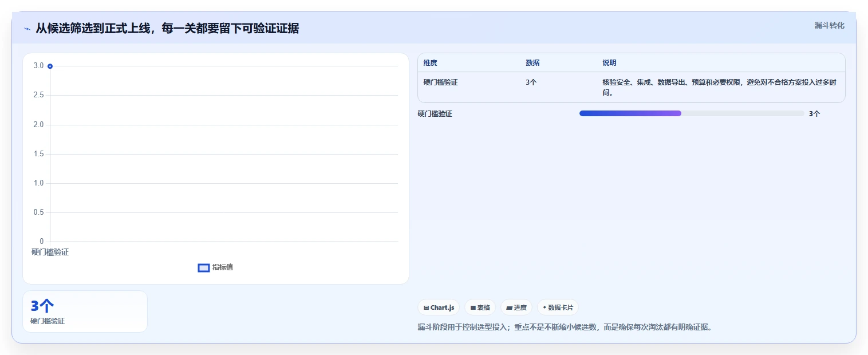This screenshot has width=868, height=355.
Task: Select the 硬门槛验证 table cell
Action: click(440, 82)
